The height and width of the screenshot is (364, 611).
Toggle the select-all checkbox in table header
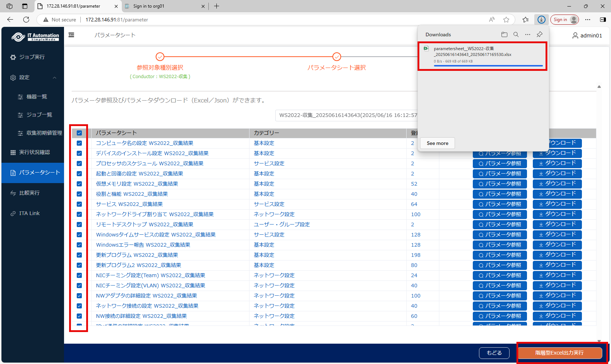pos(79,133)
